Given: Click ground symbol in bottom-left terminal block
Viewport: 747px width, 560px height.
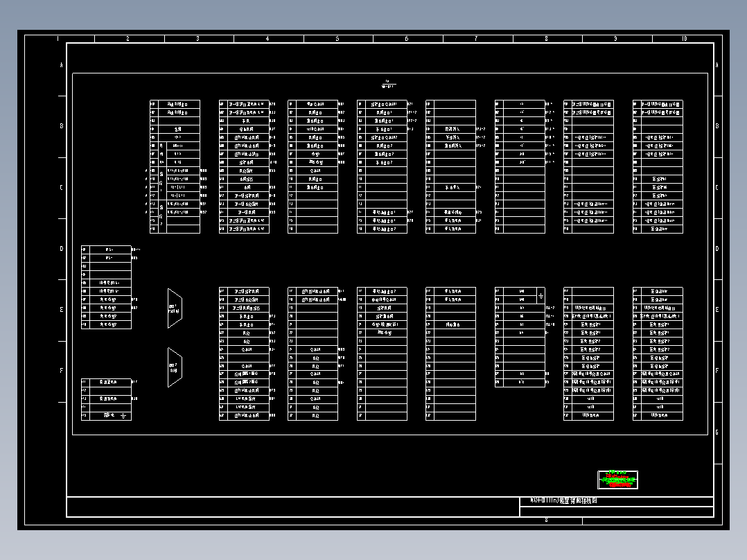Looking at the screenshot, I should [x=123, y=416].
